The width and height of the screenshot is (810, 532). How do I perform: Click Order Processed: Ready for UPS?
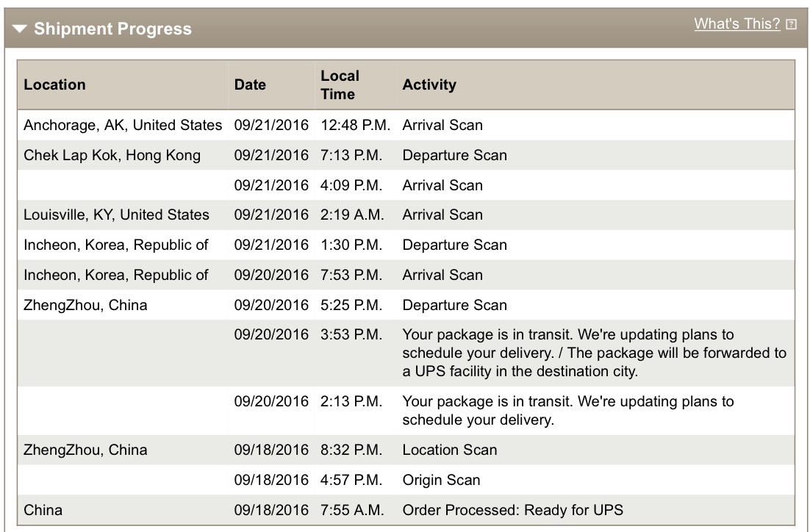[512, 510]
